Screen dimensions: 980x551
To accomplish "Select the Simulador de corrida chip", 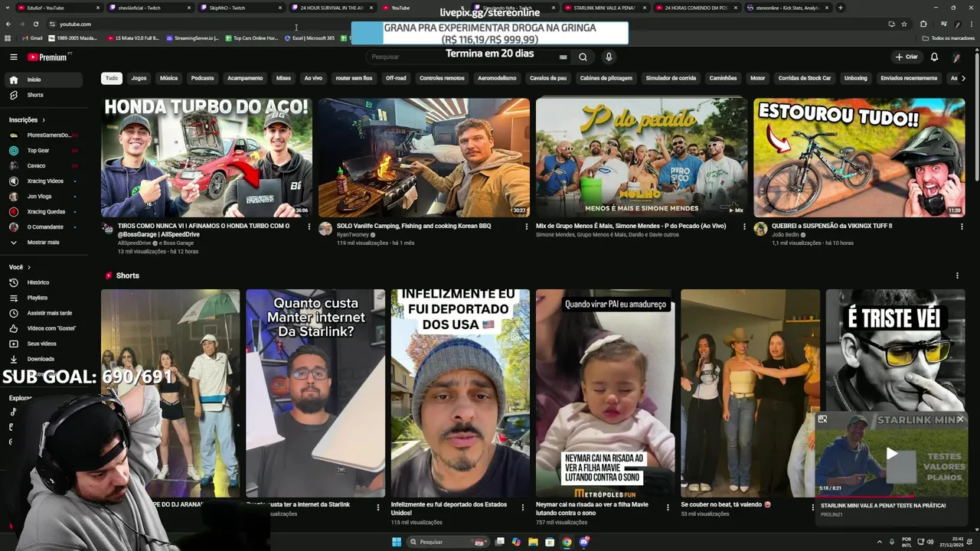I will (x=671, y=78).
